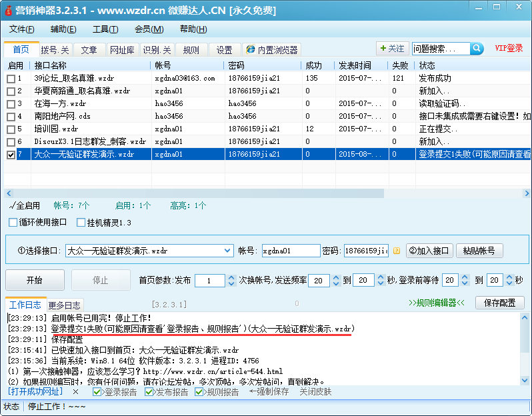Select the 培训园.wzdr row name
The width and height of the screenshot is (532, 416).
56,129
